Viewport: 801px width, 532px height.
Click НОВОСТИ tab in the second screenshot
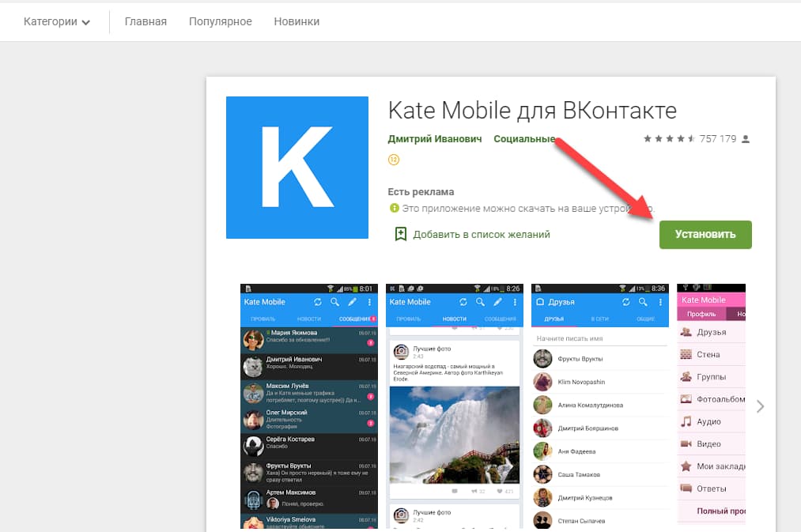click(454, 319)
